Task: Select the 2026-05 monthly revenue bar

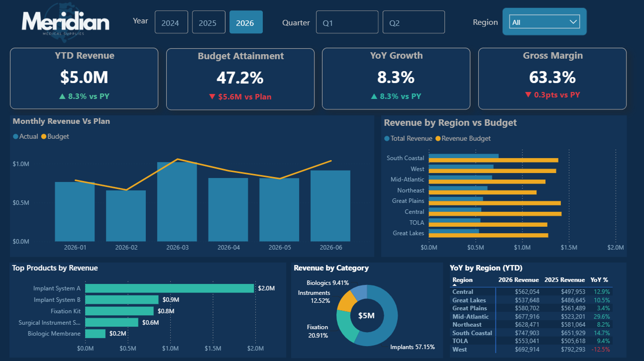Action: point(280,210)
